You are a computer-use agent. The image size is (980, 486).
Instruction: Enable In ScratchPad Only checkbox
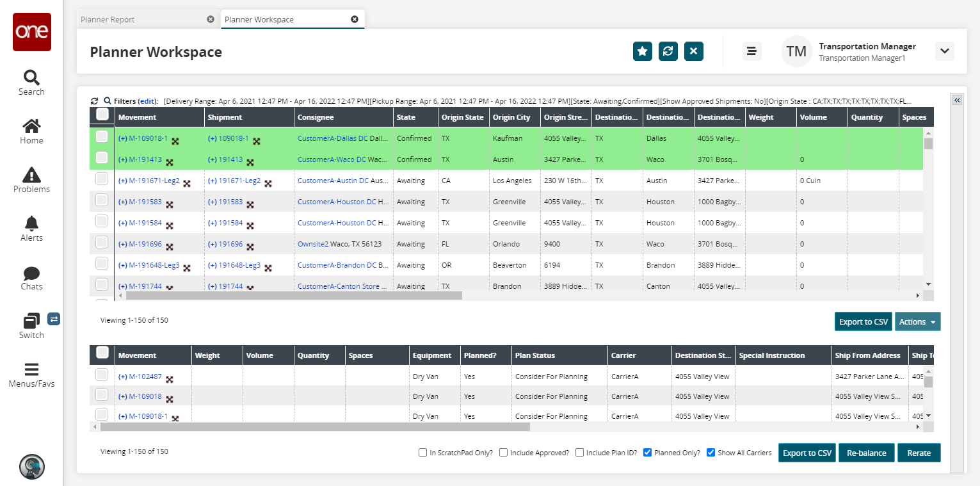(x=422, y=453)
